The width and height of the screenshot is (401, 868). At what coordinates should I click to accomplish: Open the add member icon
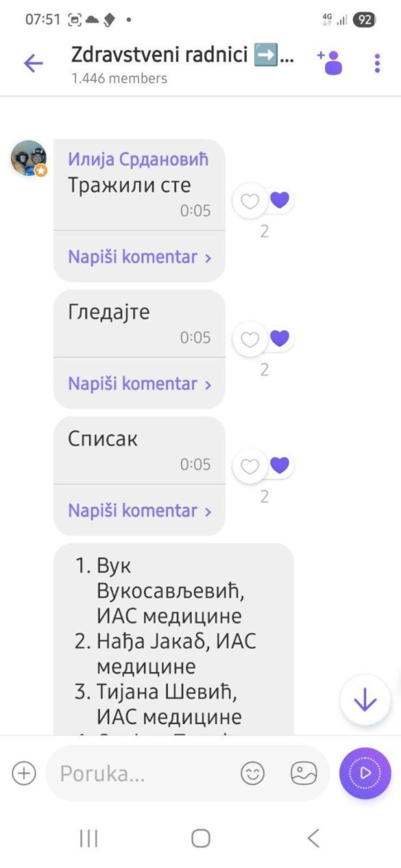(x=330, y=62)
